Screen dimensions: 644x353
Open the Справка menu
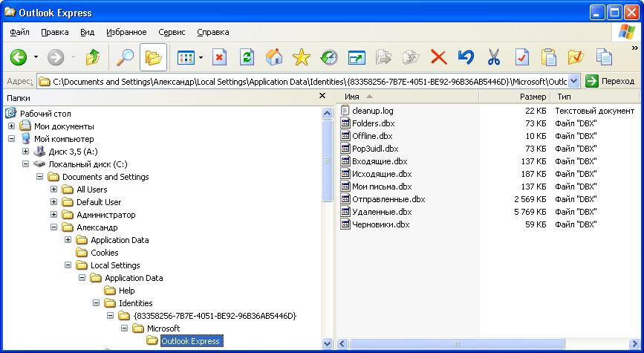pyautogui.click(x=212, y=32)
